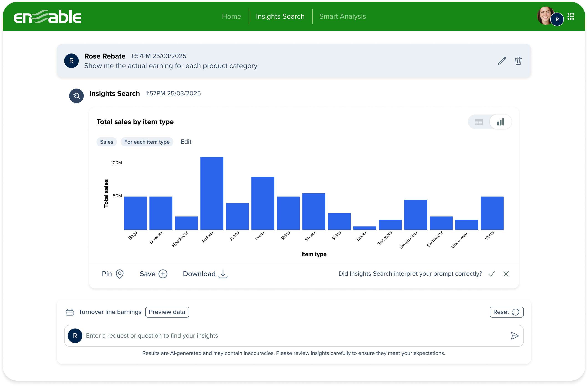This screenshot has width=588, height=387.
Task: Switch to table view toggle
Action: click(x=479, y=122)
